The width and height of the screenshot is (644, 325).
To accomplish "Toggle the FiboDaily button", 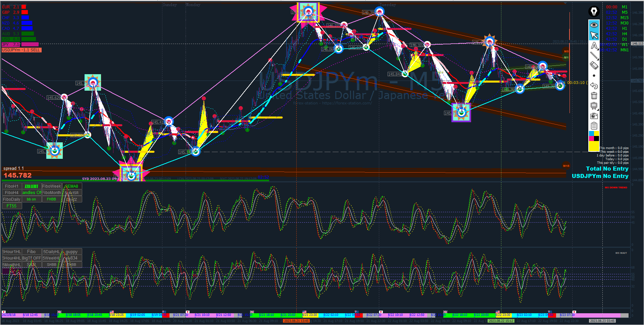I will click(x=12, y=199).
